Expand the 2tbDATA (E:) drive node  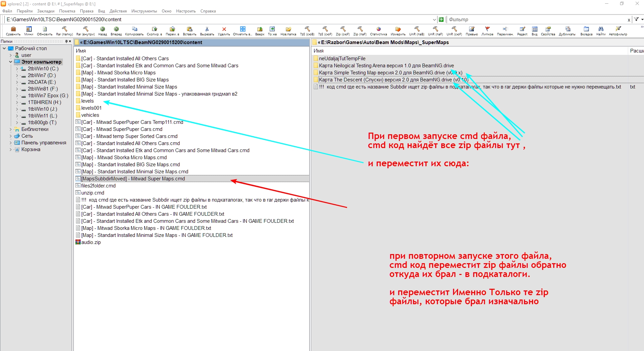17,82
